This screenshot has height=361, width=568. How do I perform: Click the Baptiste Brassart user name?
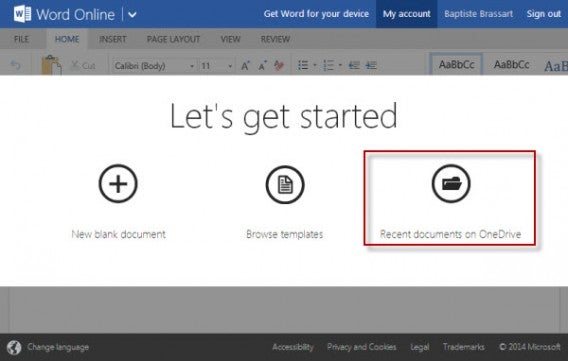(478, 14)
